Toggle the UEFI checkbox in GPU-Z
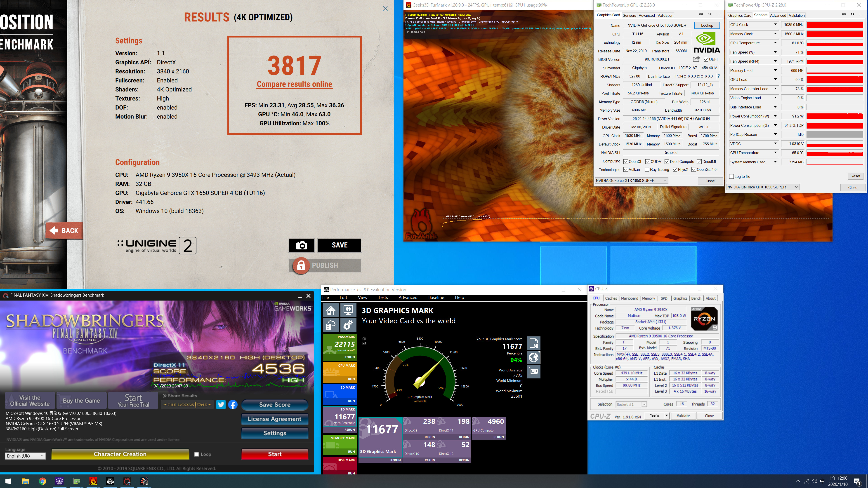 tap(706, 60)
